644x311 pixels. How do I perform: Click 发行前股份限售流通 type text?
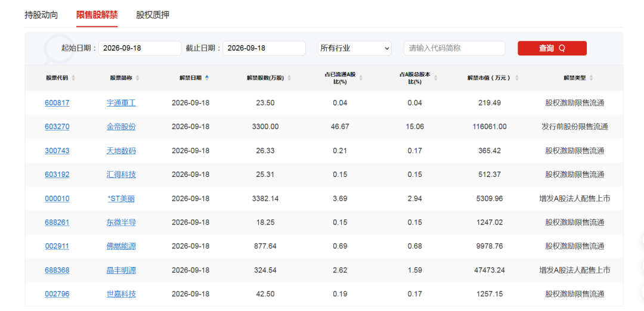coord(575,127)
